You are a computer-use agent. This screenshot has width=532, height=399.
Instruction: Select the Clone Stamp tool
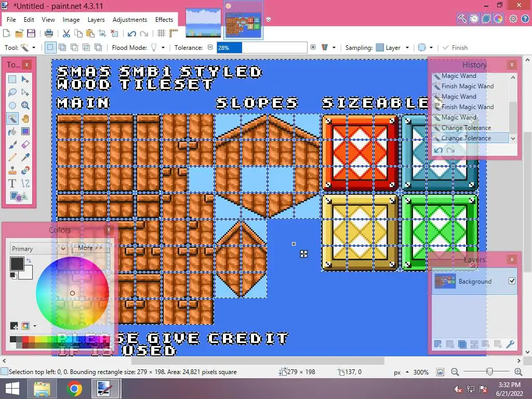[x=12, y=170]
